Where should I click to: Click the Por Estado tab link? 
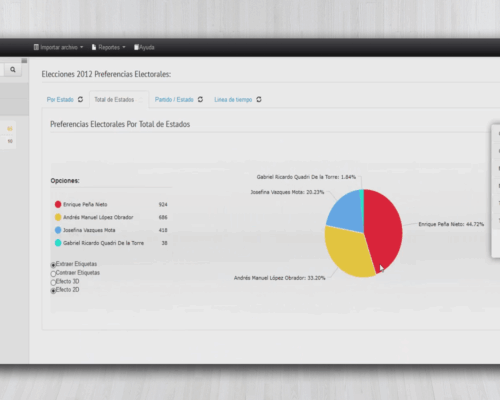(60, 99)
